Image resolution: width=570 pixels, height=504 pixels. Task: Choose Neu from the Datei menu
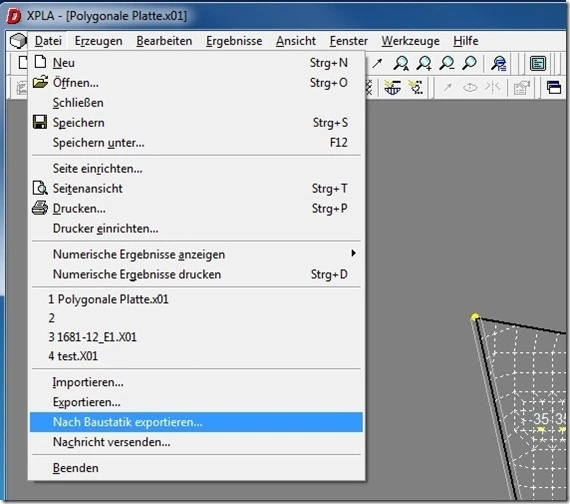point(196,63)
